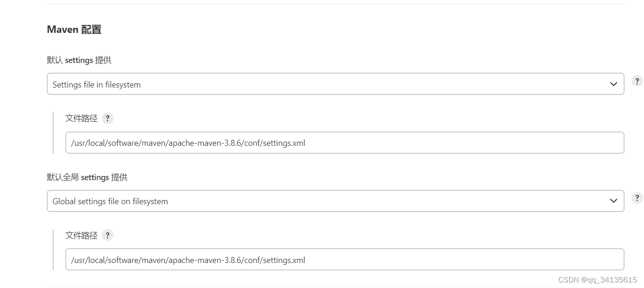Open help for 默认全局 settings 提供 dropdown
The height and width of the screenshot is (288, 644).
(x=637, y=198)
